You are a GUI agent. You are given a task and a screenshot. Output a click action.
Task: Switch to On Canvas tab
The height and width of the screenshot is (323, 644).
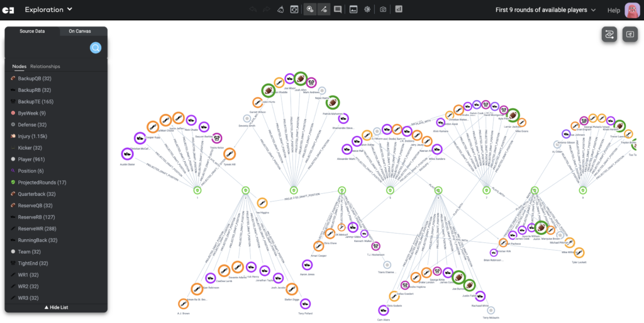point(80,31)
